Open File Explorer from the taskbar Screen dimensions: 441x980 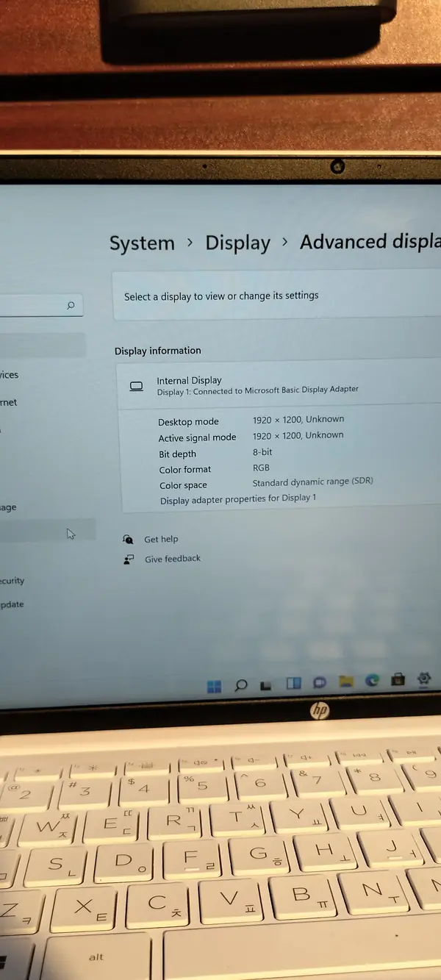pos(346,681)
